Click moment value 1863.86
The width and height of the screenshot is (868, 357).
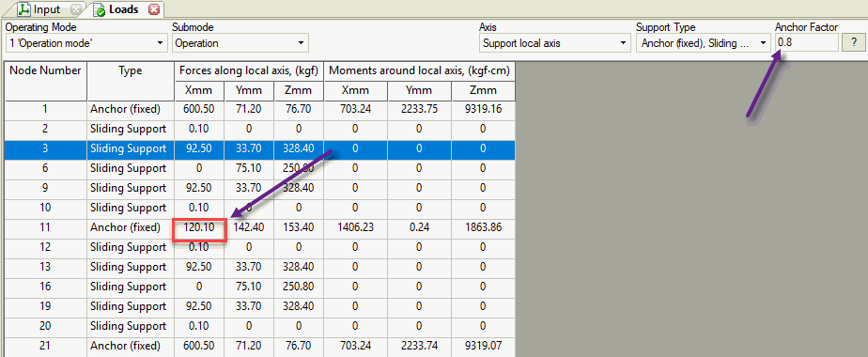click(483, 227)
